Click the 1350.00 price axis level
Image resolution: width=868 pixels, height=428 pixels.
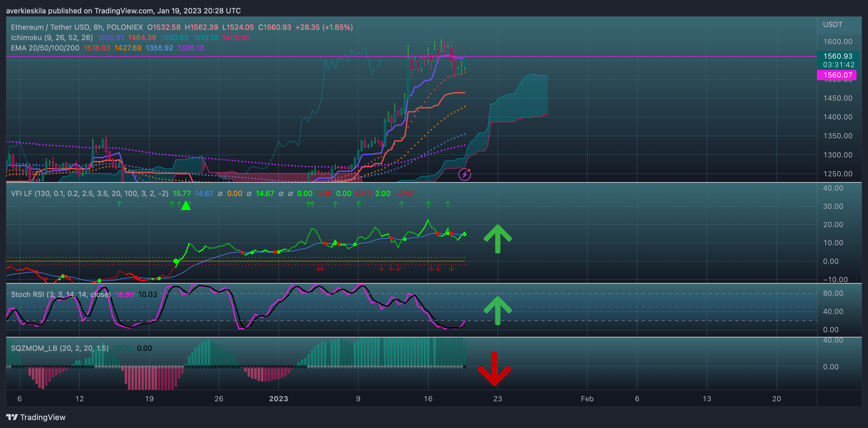pos(838,136)
